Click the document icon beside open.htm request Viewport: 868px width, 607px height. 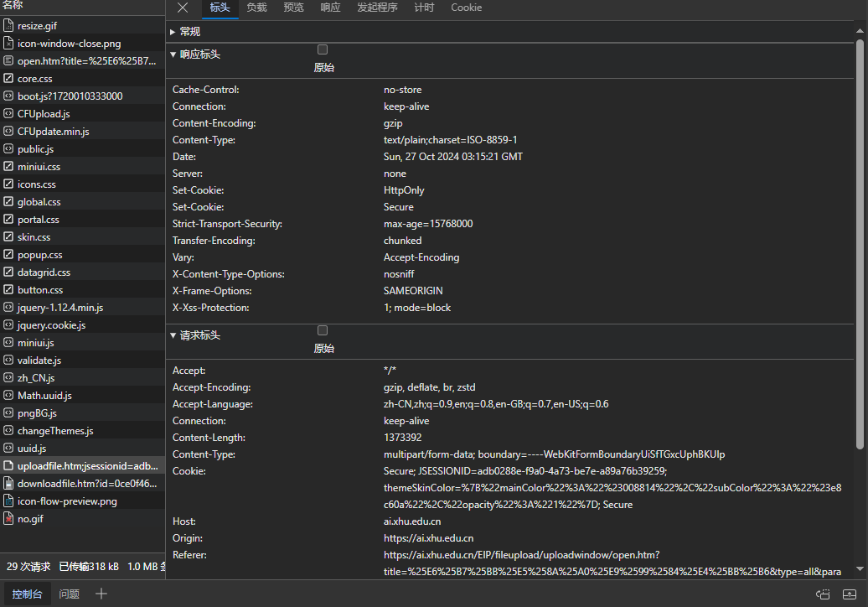(8, 61)
